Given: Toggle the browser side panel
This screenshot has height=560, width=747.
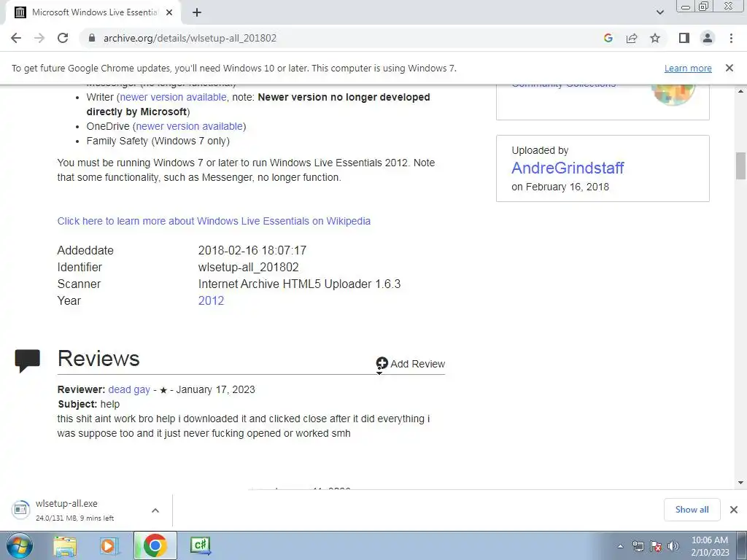Looking at the screenshot, I should click(x=684, y=38).
